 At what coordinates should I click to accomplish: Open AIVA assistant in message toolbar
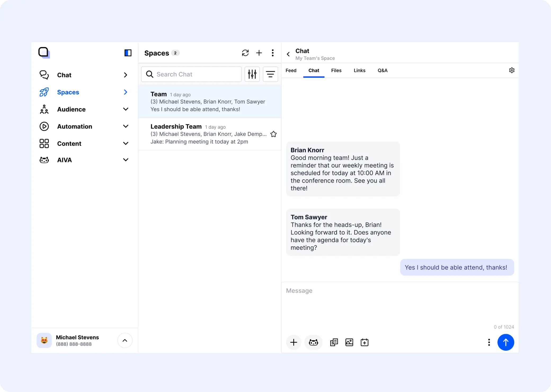(313, 342)
